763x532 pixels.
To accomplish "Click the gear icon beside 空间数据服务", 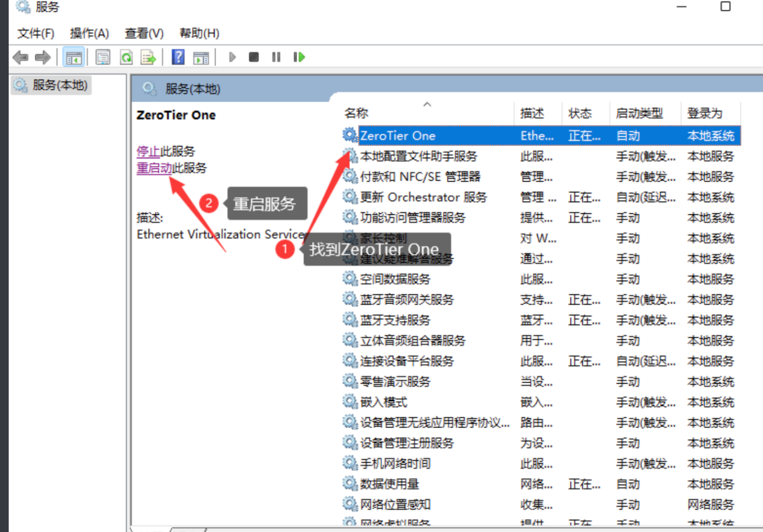I will [350, 279].
